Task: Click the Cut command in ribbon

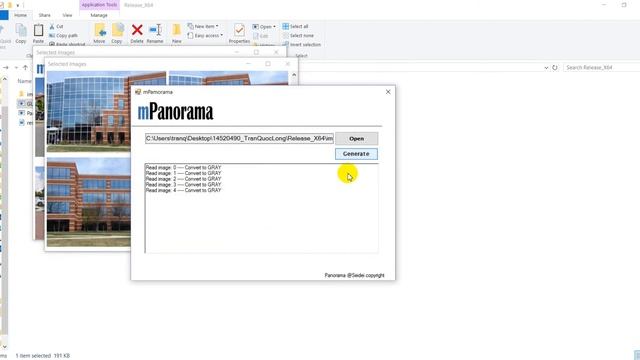Action: 56,27
